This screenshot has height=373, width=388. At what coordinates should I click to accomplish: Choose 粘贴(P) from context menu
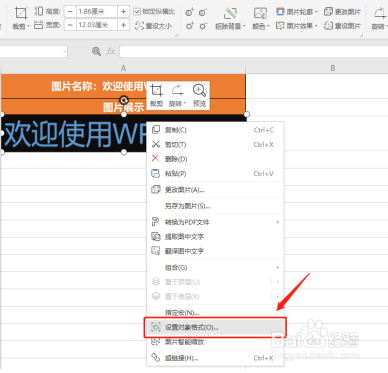click(215, 174)
